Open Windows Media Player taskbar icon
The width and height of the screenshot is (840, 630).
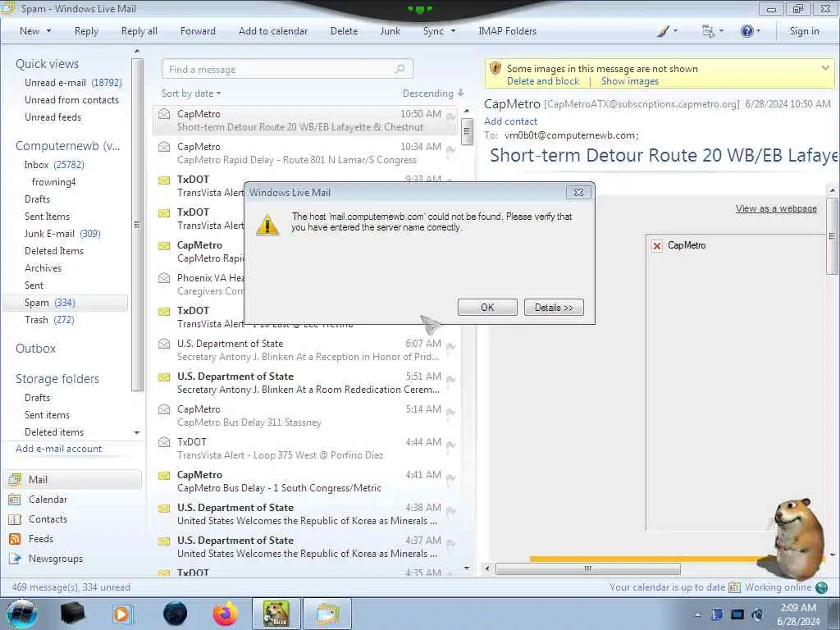122,614
